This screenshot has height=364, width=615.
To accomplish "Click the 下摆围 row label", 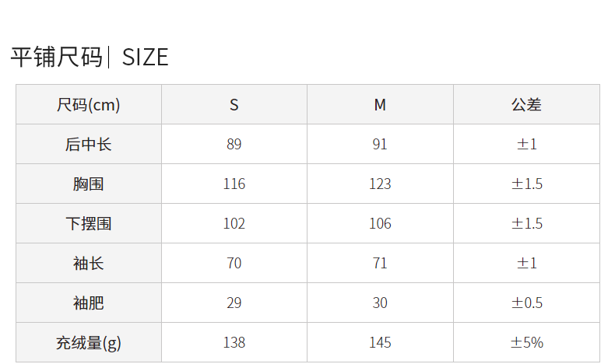I will click(x=89, y=223).
